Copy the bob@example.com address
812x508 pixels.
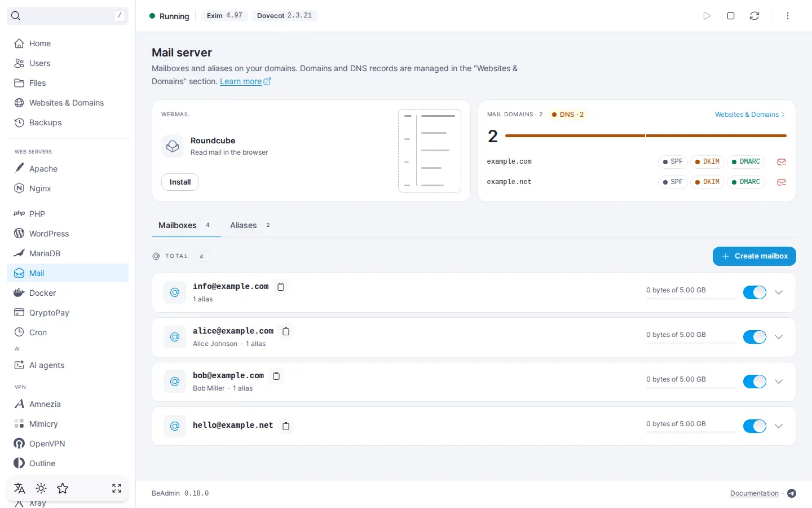coord(276,376)
